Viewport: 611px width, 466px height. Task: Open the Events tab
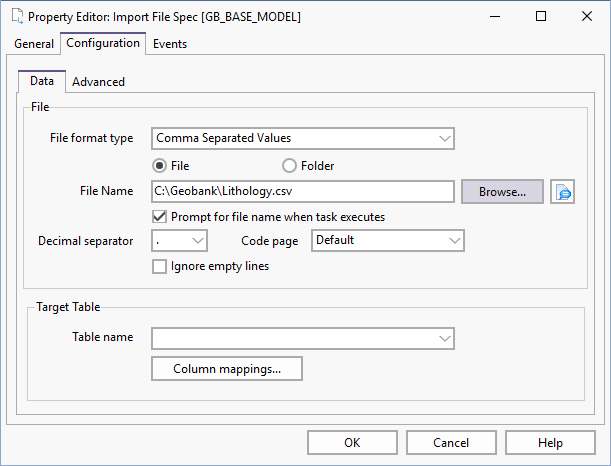click(x=170, y=44)
